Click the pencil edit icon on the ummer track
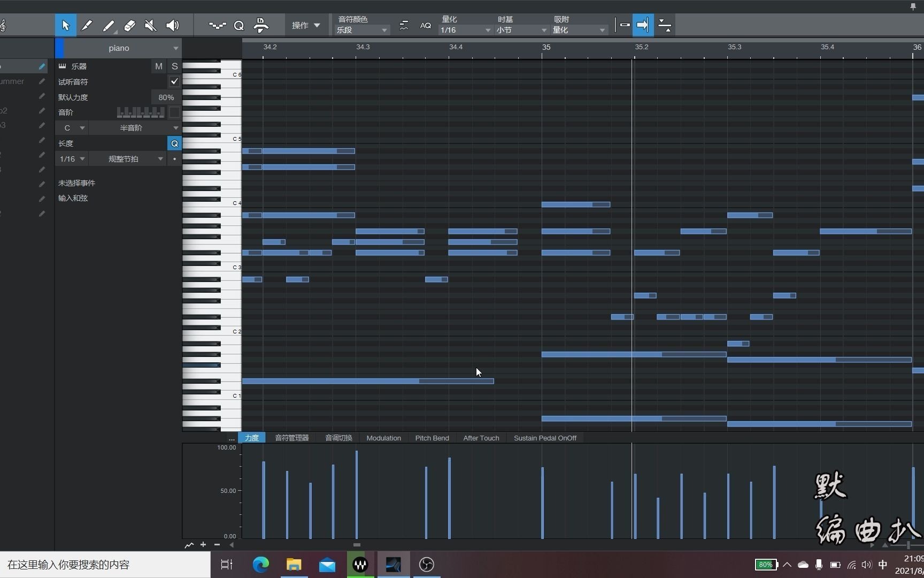Screen dimensions: 924x578 click(42, 81)
